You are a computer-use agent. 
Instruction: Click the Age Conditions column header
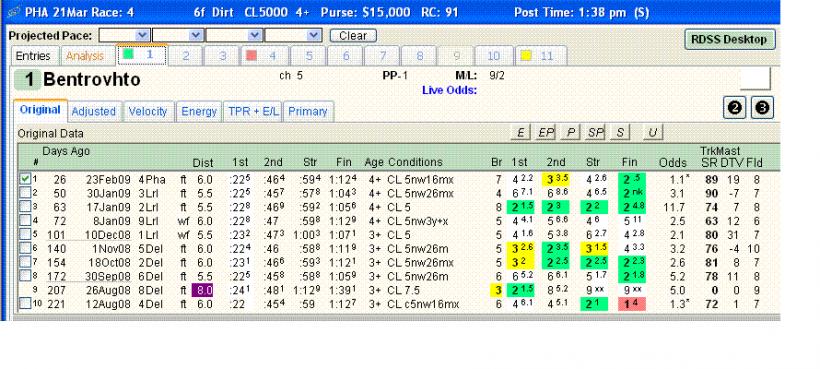pos(404,162)
